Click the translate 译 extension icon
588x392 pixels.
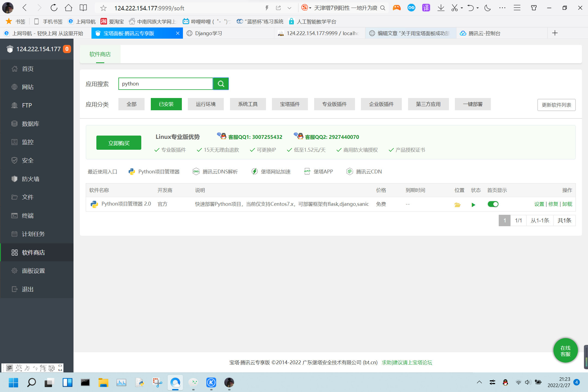[x=426, y=8]
